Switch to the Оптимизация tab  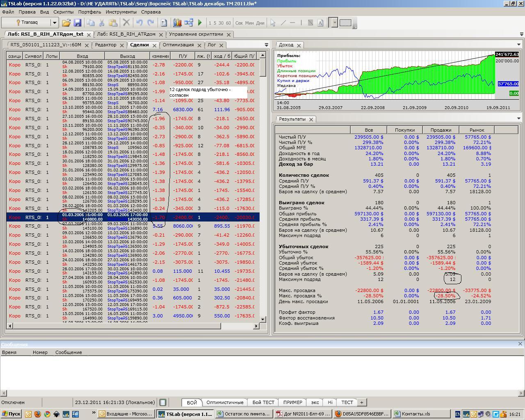click(x=178, y=45)
